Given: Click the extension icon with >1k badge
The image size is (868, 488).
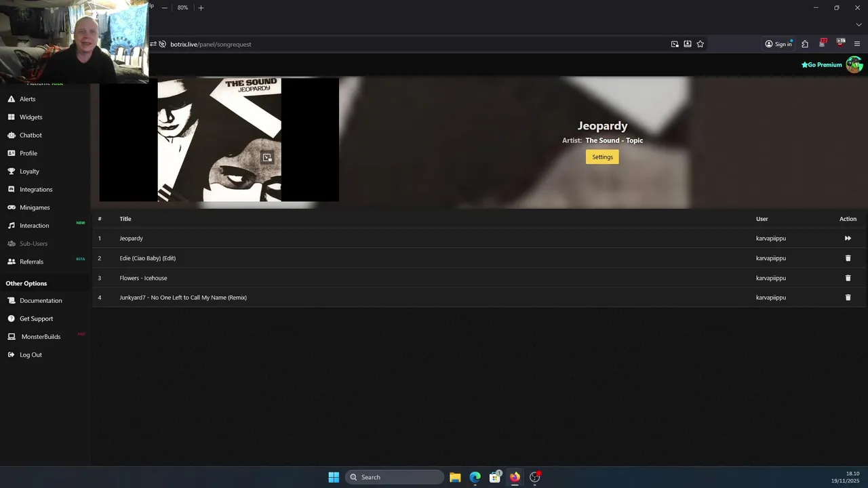Looking at the screenshot, I should [x=840, y=43].
